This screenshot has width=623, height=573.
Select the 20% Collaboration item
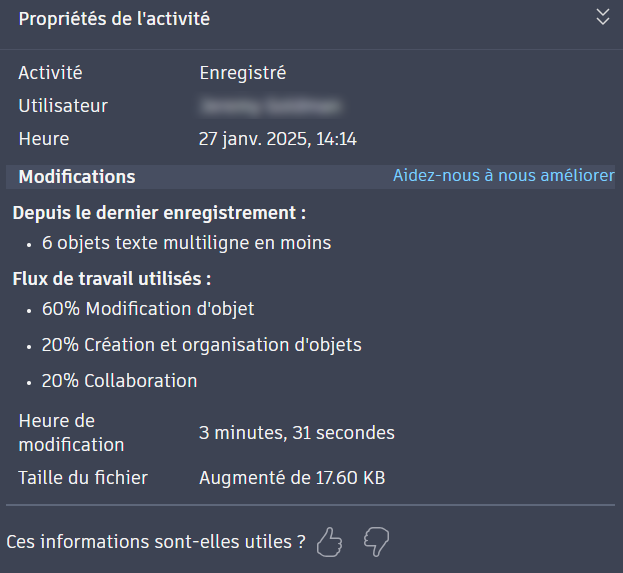click(x=119, y=381)
